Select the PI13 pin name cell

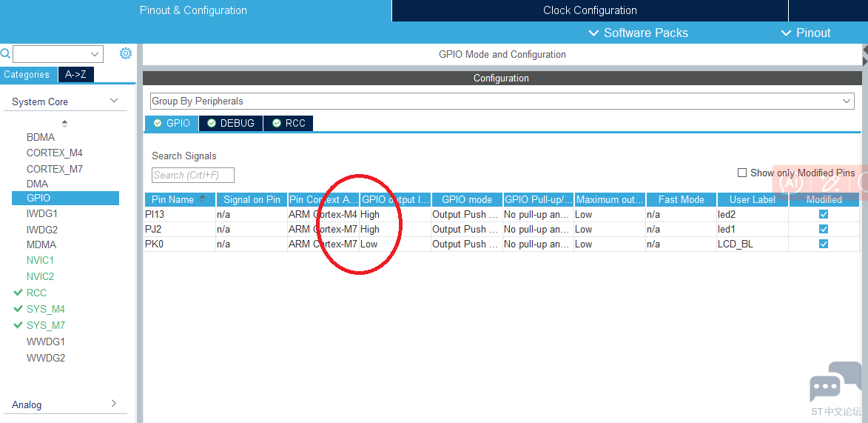[180, 214]
